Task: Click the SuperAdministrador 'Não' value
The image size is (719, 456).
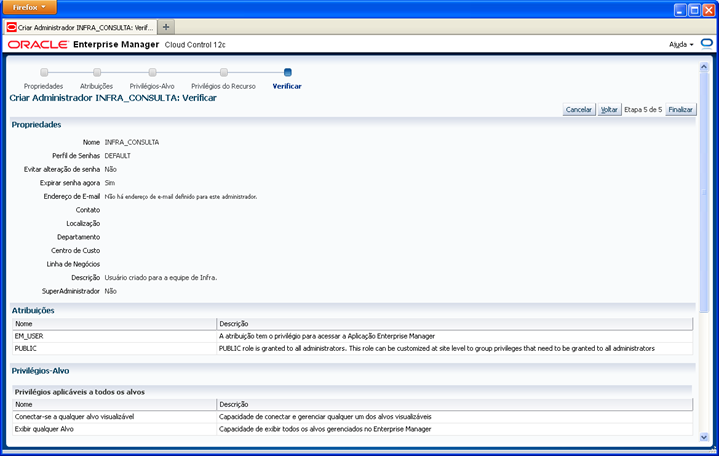Action: [x=111, y=291]
